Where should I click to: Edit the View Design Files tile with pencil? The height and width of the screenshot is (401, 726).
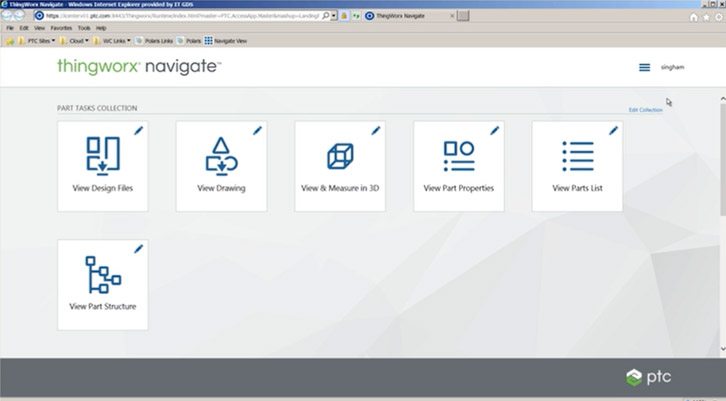(x=138, y=131)
